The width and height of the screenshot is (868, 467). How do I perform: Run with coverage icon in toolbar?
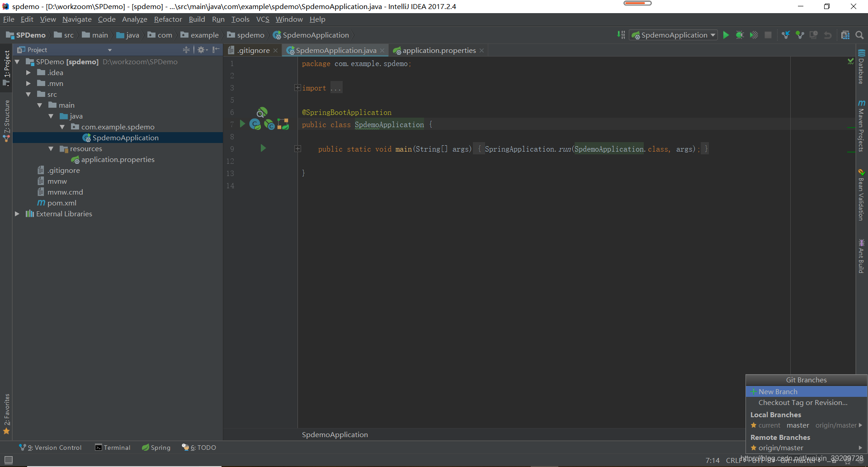(754, 35)
